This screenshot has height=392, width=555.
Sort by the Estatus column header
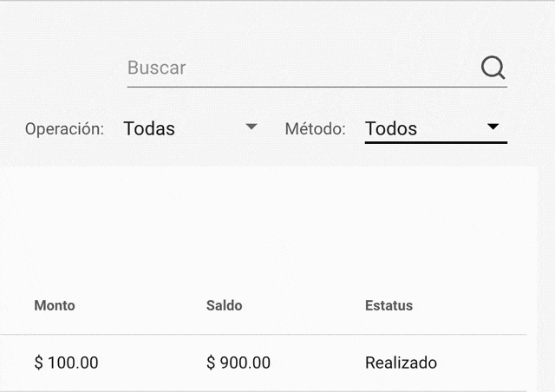(x=388, y=305)
